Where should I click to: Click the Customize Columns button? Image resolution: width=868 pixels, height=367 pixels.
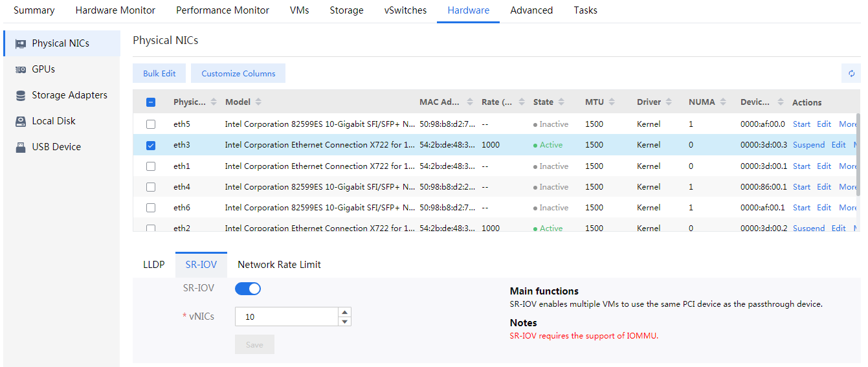point(238,74)
